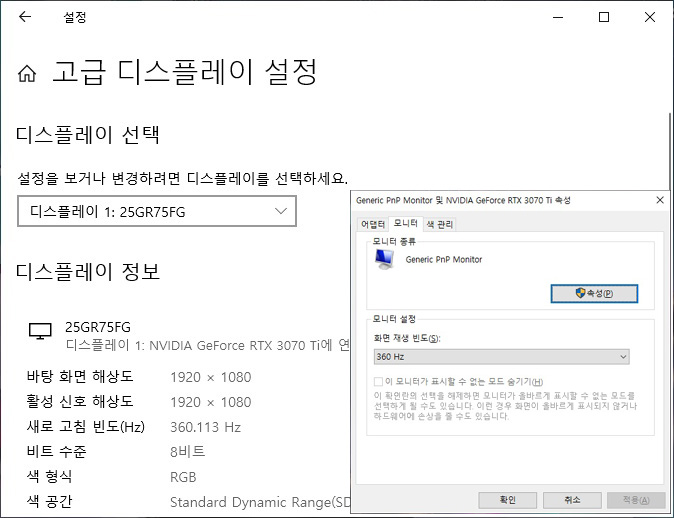Select the 25GR75FG monitor name text
This screenshot has width=674, height=518.
click(98, 327)
